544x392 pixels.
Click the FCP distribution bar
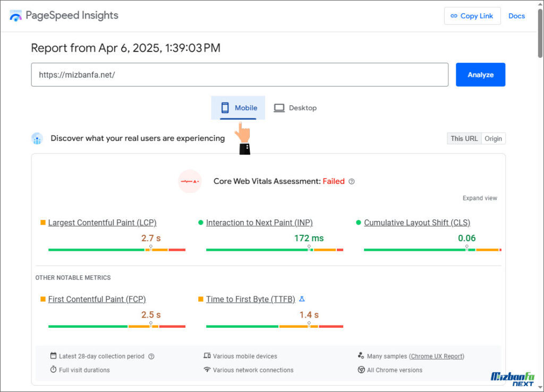coord(117,327)
